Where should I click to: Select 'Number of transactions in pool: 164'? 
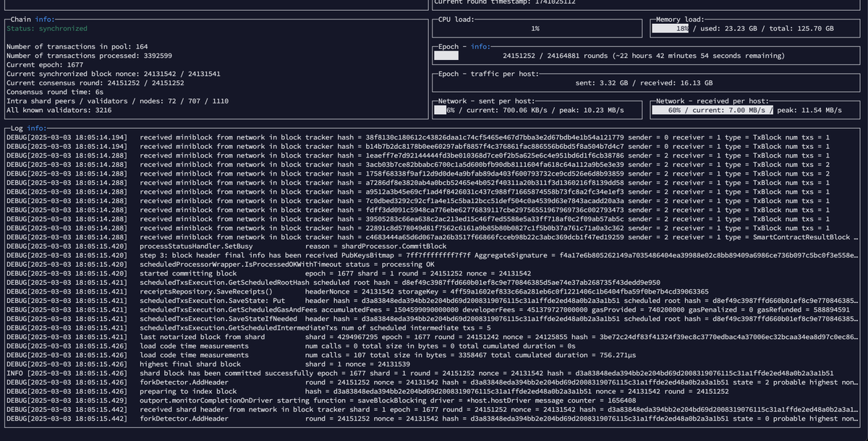pos(77,47)
